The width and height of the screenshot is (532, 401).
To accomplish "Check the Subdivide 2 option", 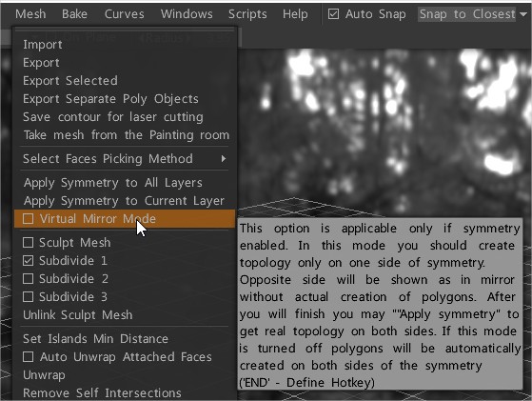I will click(29, 278).
